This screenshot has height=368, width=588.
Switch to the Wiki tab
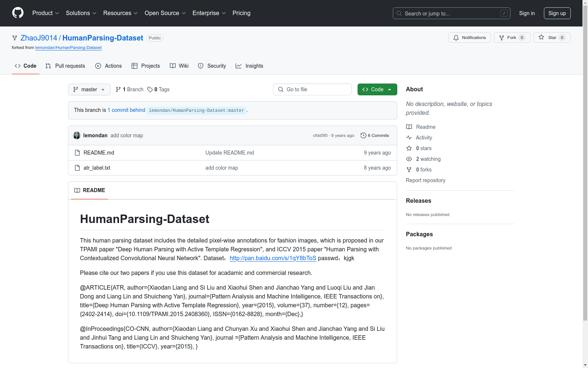tap(179, 66)
